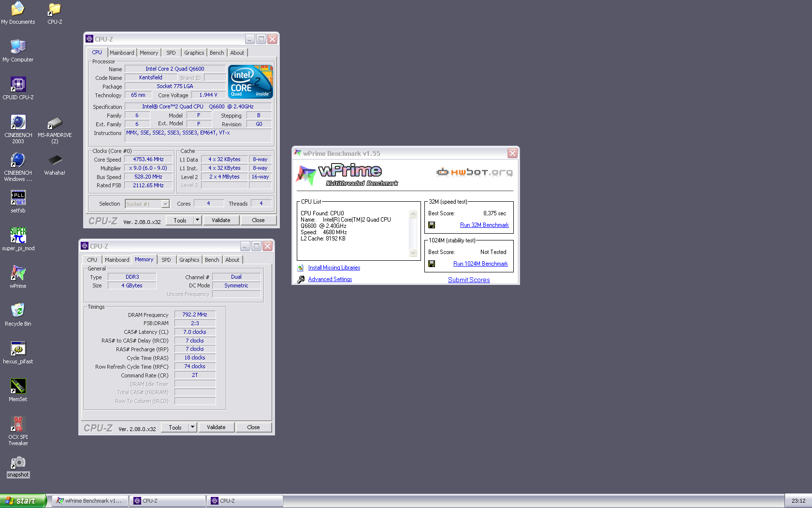This screenshot has height=508, width=812.
Task: Open the snapshot desktop shortcut
Action: coord(18,467)
